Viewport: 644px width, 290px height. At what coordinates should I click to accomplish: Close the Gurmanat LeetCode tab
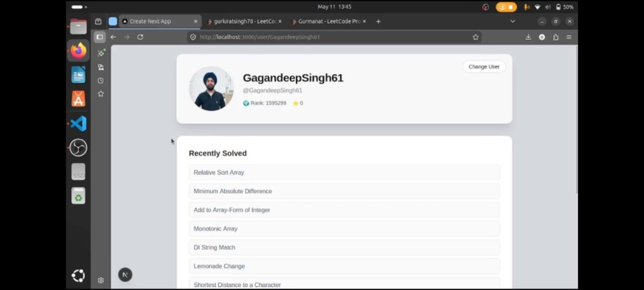364,21
